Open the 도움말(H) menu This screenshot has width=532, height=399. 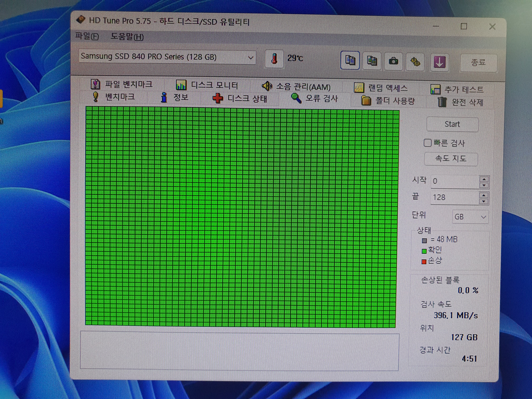pyautogui.click(x=127, y=37)
